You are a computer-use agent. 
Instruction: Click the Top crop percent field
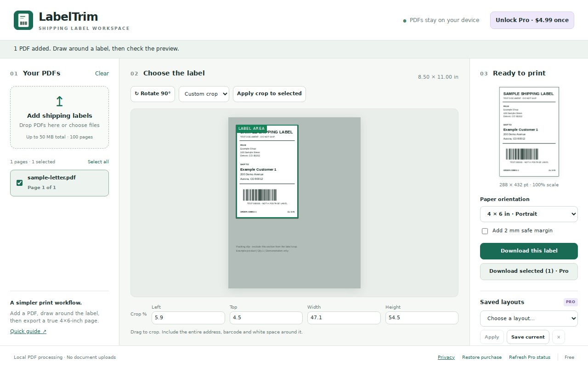(x=266, y=318)
